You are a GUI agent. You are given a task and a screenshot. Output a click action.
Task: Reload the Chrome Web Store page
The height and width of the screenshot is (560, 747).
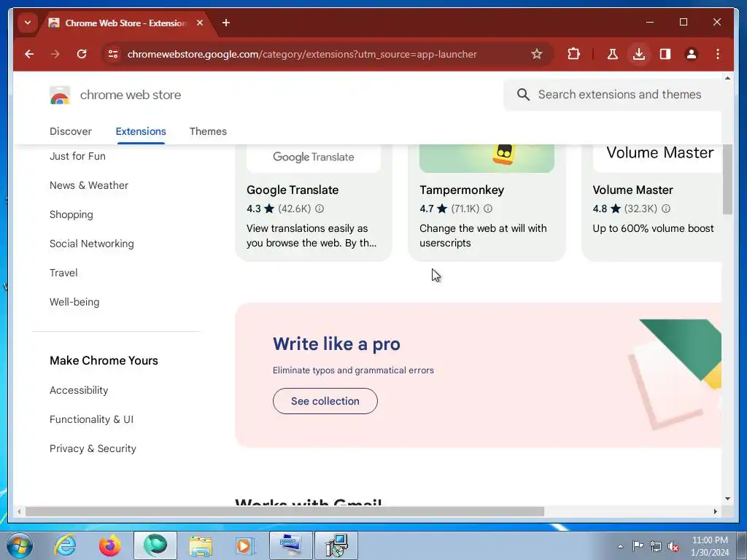[x=82, y=54]
